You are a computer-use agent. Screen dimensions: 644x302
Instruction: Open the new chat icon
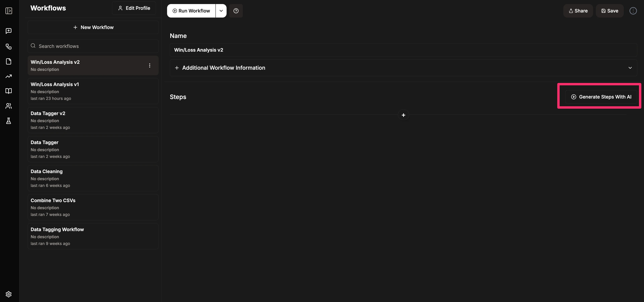[9, 31]
